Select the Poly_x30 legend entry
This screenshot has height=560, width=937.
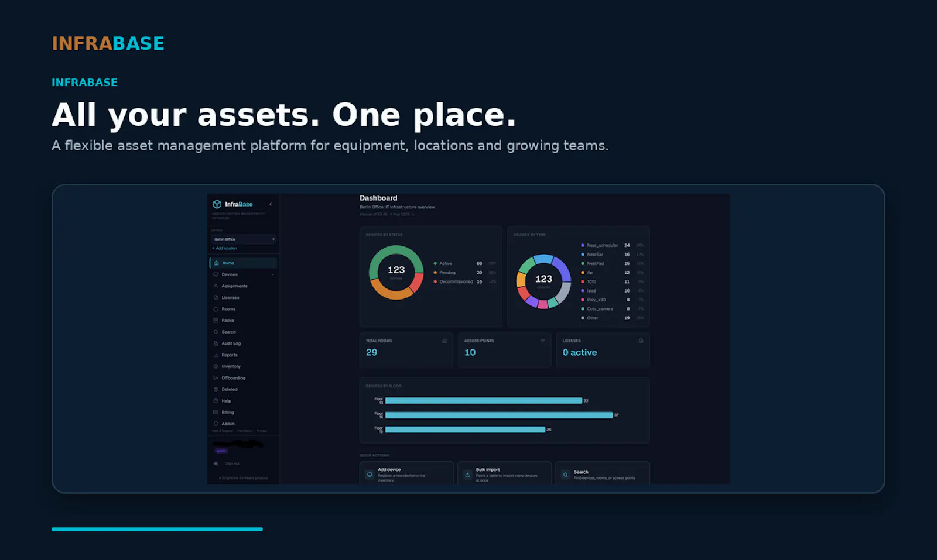(612, 300)
